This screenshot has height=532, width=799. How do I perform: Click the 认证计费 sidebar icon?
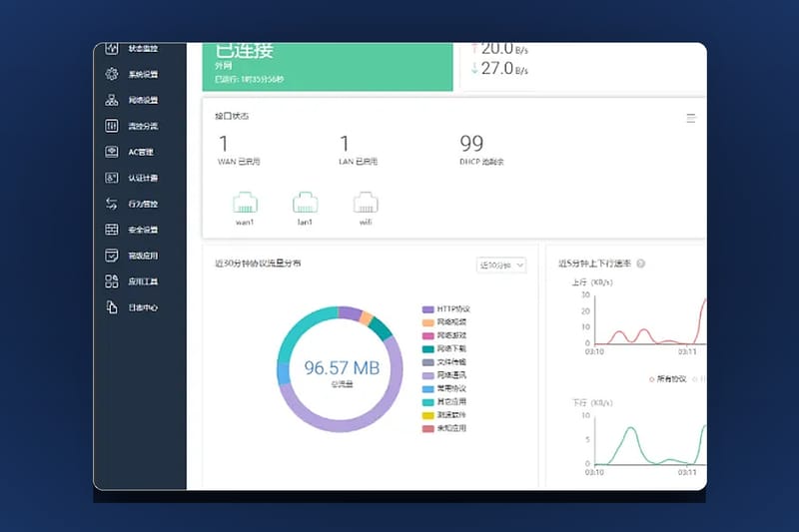112,178
